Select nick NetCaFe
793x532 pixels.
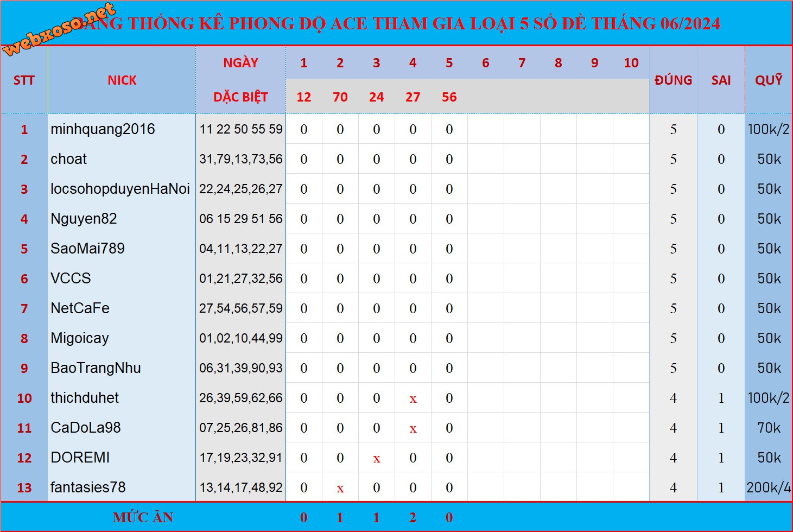(x=80, y=308)
